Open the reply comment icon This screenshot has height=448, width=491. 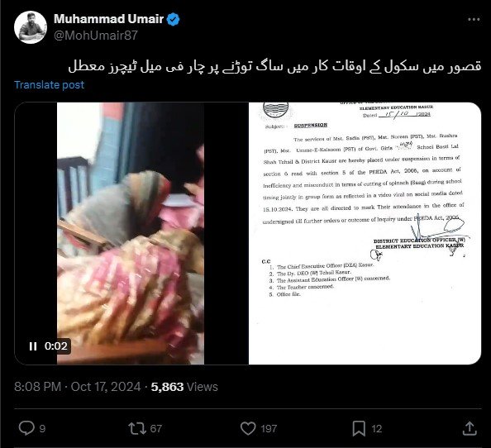pos(26,428)
